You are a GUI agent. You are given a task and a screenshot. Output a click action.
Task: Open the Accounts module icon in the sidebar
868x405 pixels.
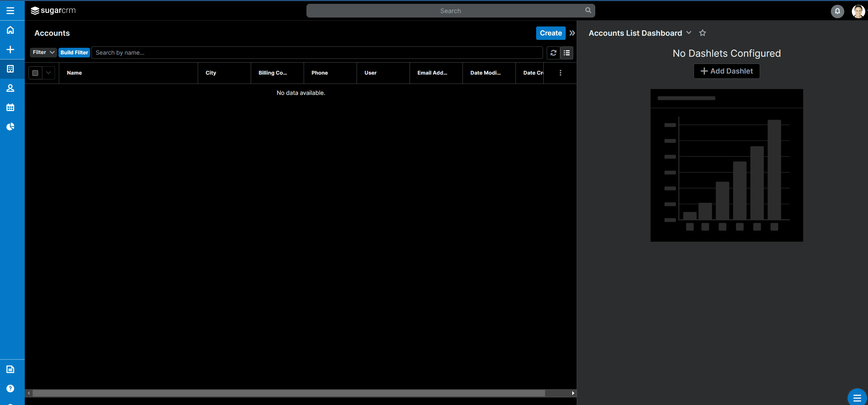pos(10,69)
